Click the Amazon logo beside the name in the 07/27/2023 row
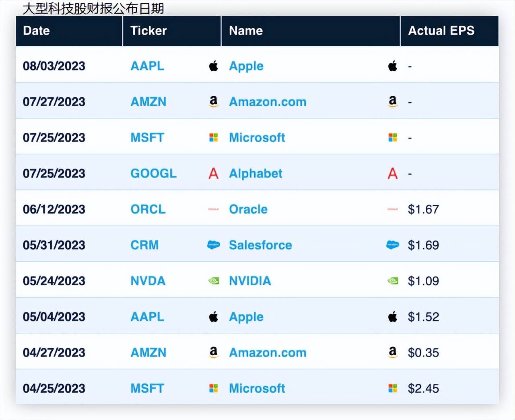Screen dimensions: 515x420 [213, 101]
